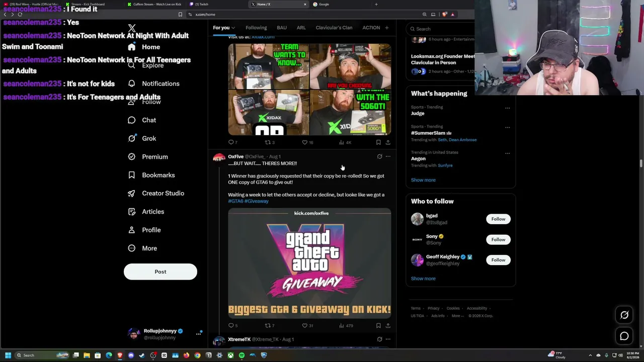Viewport: 644px width, 362px height.
Task: Follow the Sony account
Action: click(x=498, y=239)
